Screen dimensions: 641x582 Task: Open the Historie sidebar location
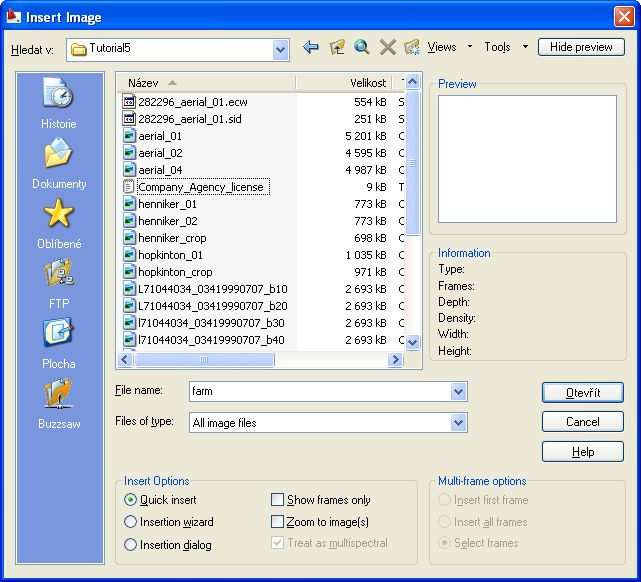(x=58, y=103)
